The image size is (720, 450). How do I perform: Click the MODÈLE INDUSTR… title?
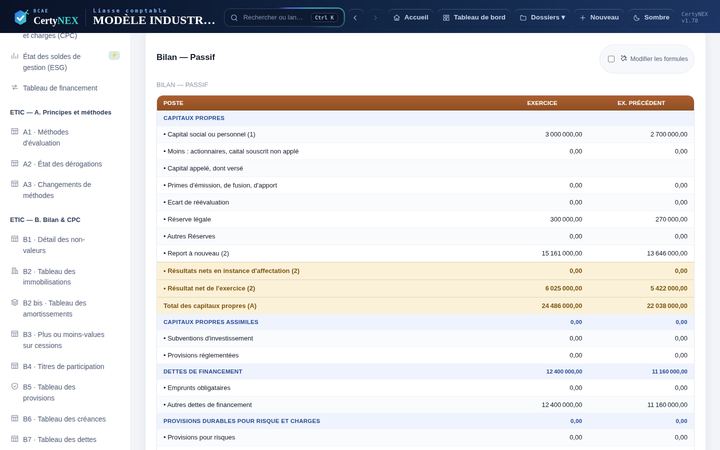pos(154,20)
